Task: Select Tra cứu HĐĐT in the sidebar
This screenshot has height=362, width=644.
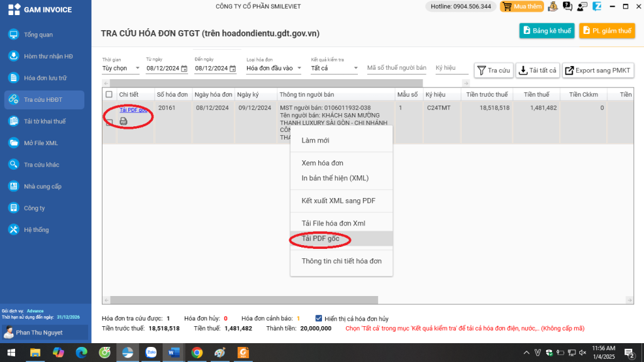Action: click(x=45, y=100)
